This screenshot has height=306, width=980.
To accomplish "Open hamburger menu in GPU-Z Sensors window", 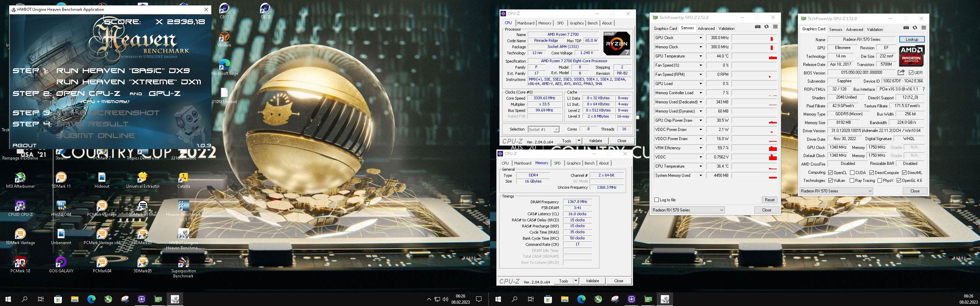I will pos(775,27).
